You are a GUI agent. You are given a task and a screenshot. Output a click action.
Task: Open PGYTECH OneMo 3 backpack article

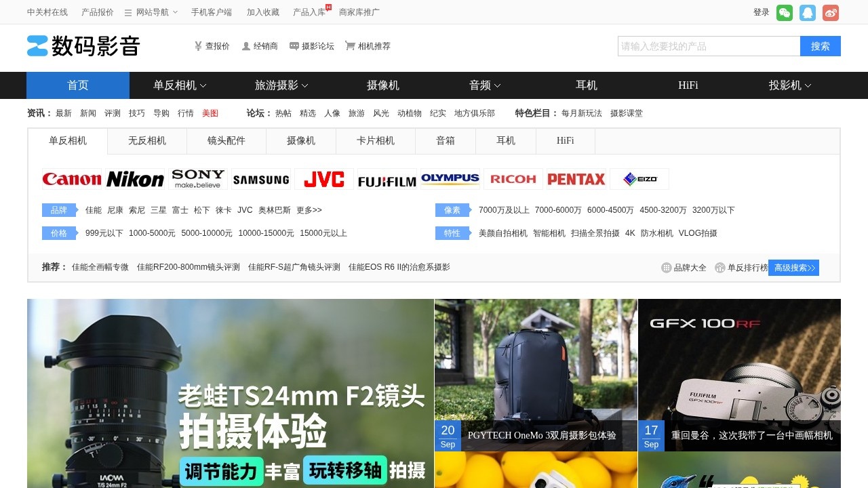tap(536, 375)
